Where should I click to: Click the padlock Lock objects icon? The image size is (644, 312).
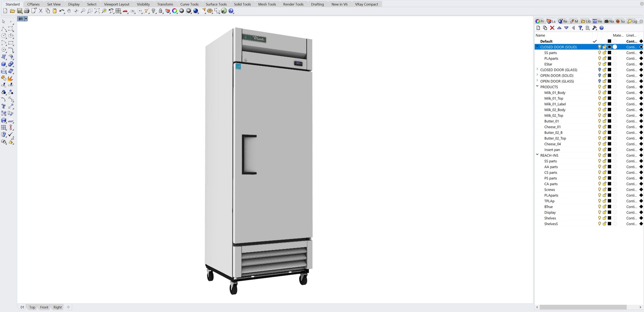pos(161,11)
